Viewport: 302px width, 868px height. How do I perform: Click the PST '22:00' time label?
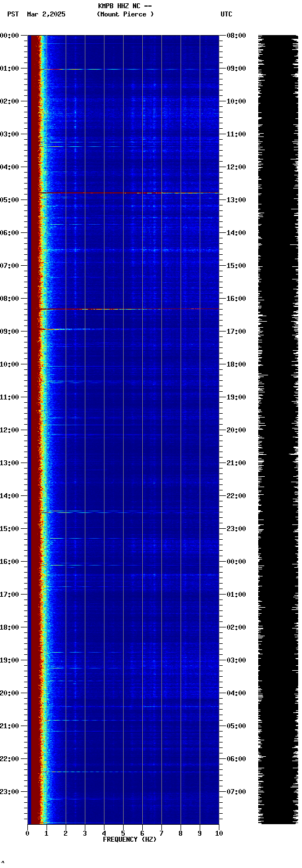[x=9, y=759]
